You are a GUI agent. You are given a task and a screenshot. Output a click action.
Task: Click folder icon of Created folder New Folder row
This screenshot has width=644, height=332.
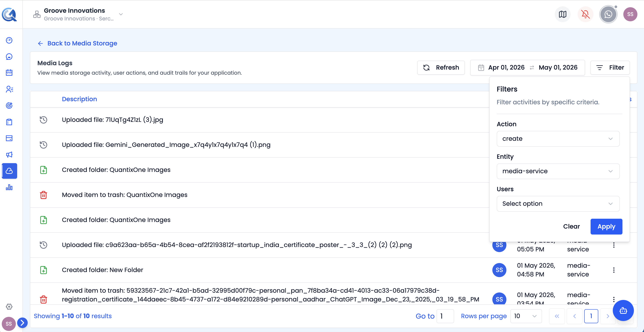tap(44, 270)
